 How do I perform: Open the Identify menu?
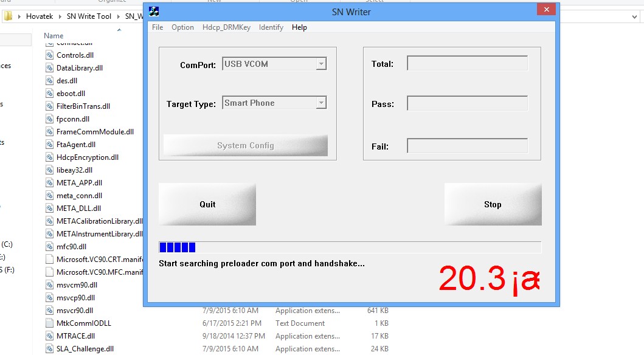[271, 27]
